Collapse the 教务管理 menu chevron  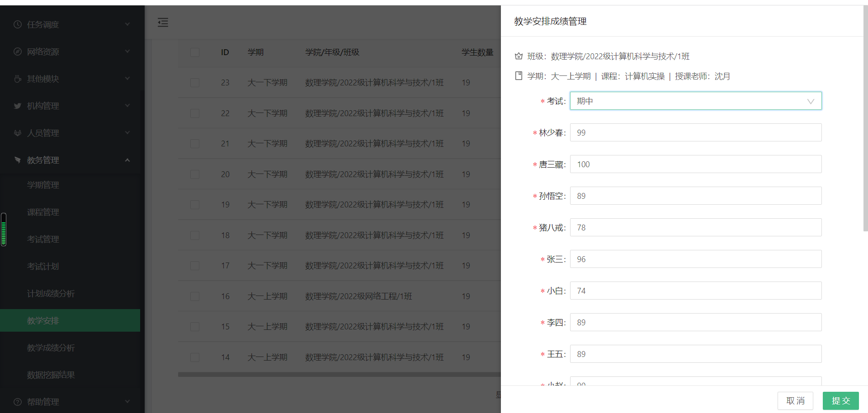(127, 160)
